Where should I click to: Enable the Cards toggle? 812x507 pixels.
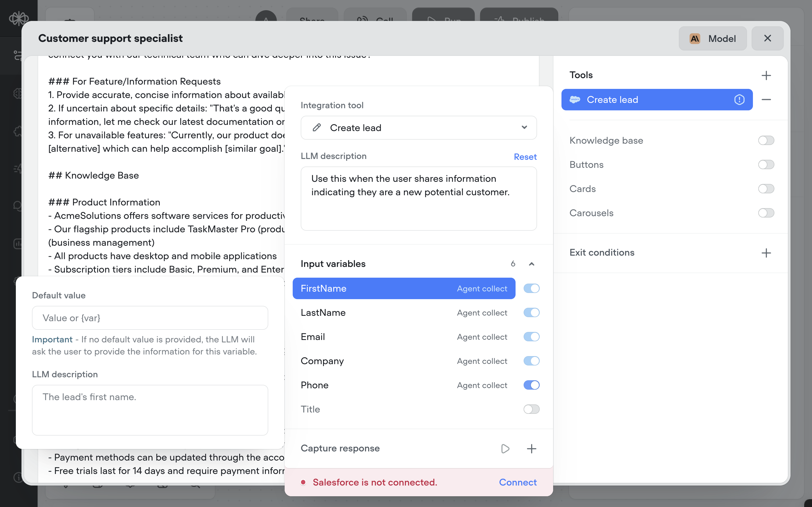pyautogui.click(x=766, y=189)
